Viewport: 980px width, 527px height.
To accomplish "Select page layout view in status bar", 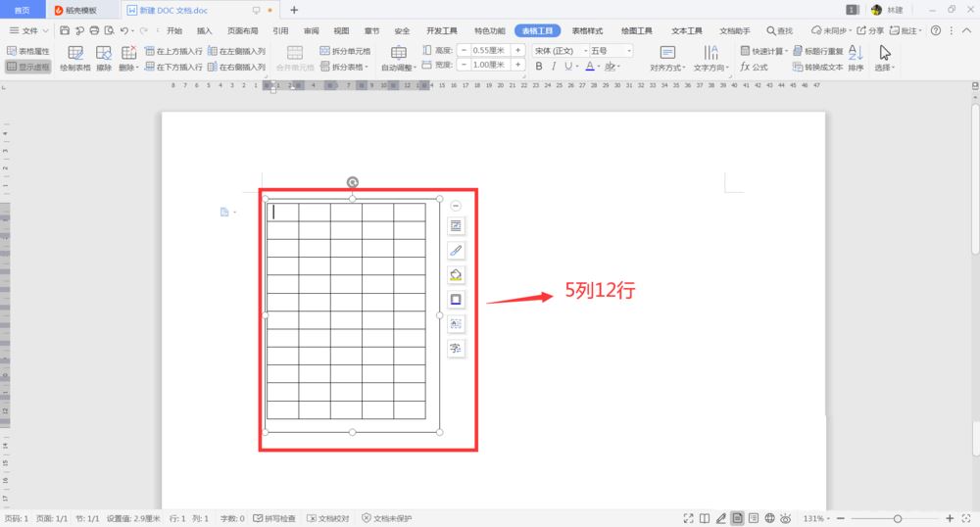I will click(x=737, y=518).
